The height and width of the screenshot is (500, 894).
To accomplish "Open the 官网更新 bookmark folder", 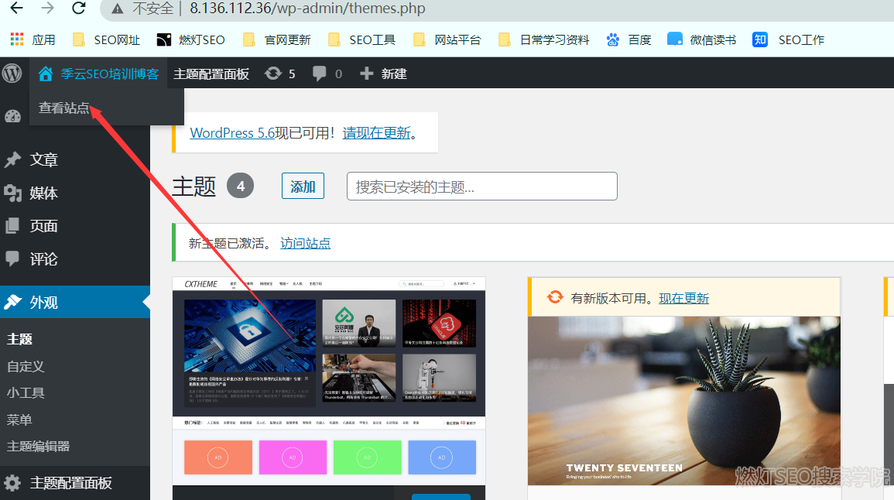I will click(x=277, y=39).
